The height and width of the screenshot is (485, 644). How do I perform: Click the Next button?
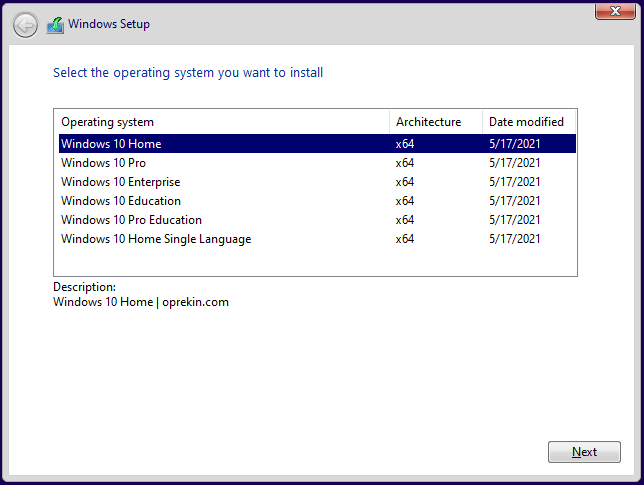click(x=584, y=452)
